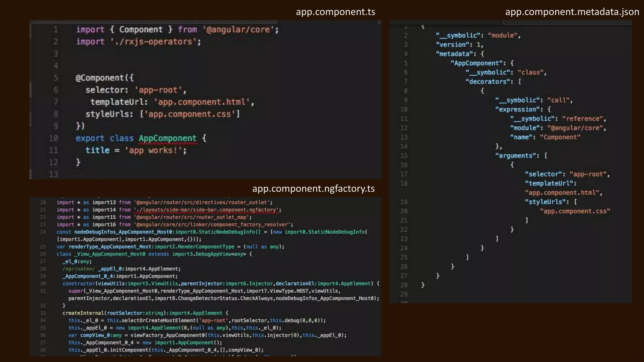Click the router_outlet_map import path on line 22
This screenshot has height=362, width=644.
[x=192, y=217]
